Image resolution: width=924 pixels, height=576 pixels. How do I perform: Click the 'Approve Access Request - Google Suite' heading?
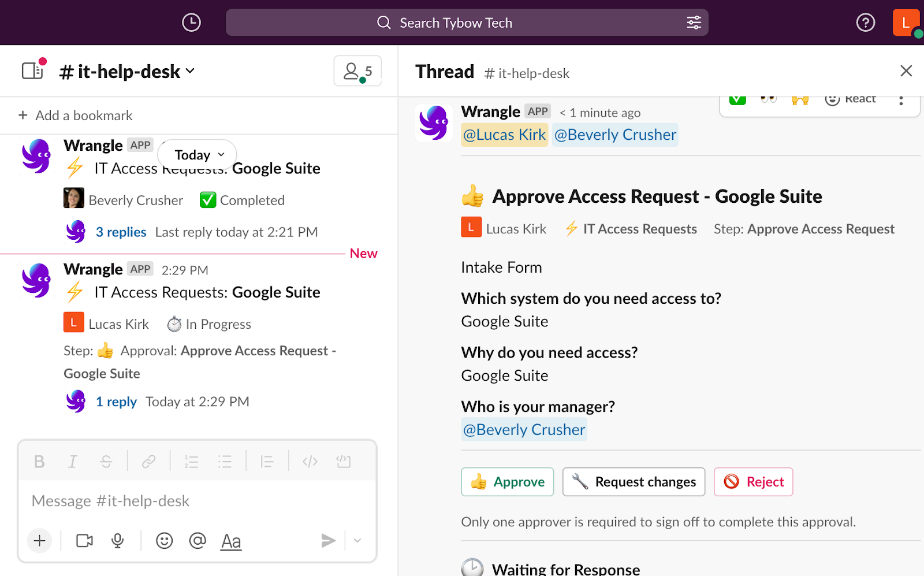(x=657, y=196)
